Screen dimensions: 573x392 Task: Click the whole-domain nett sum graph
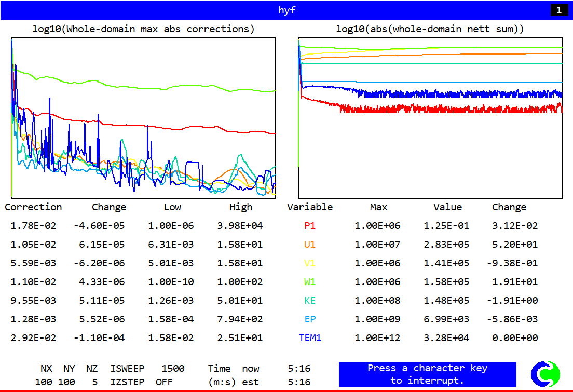click(430, 117)
